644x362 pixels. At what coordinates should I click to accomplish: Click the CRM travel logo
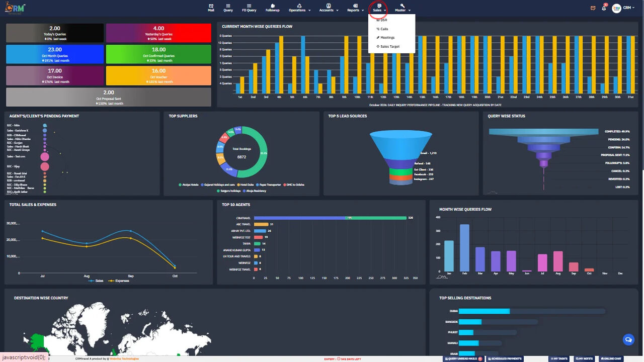(15, 8)
